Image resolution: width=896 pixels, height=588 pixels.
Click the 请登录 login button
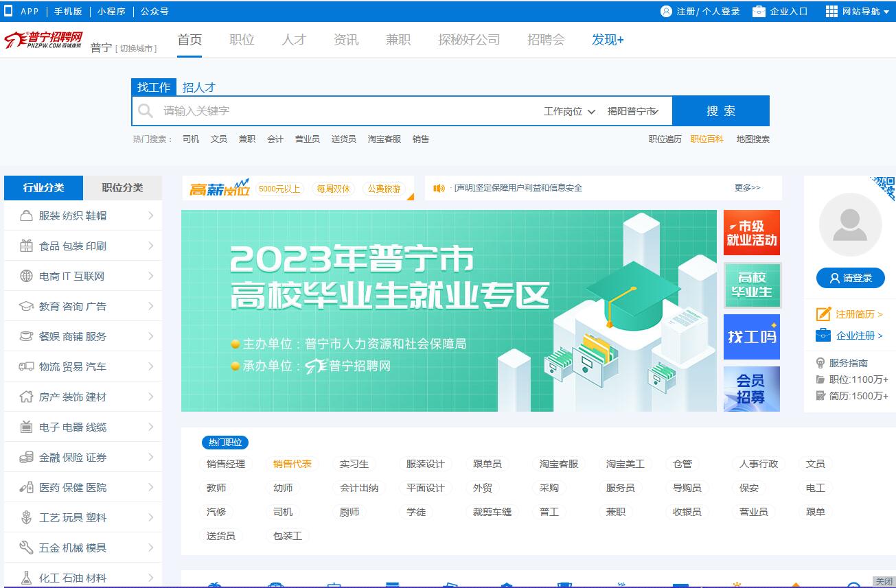[850, 278]
